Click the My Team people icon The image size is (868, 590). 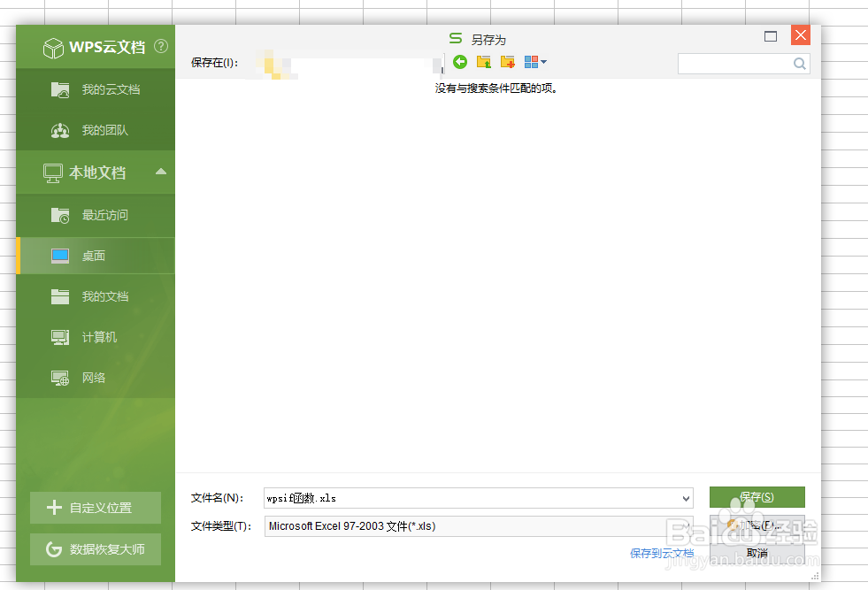click(x=60, y=131)
